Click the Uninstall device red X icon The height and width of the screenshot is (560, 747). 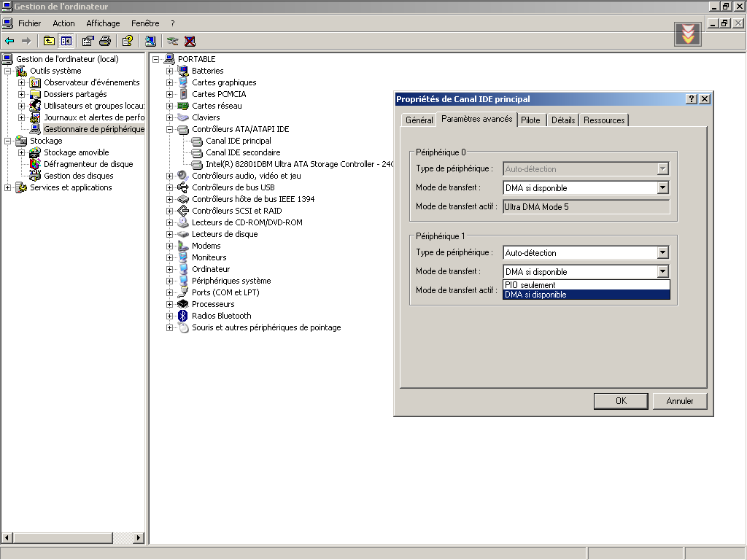pyautogui.click(x=190, y=42)
